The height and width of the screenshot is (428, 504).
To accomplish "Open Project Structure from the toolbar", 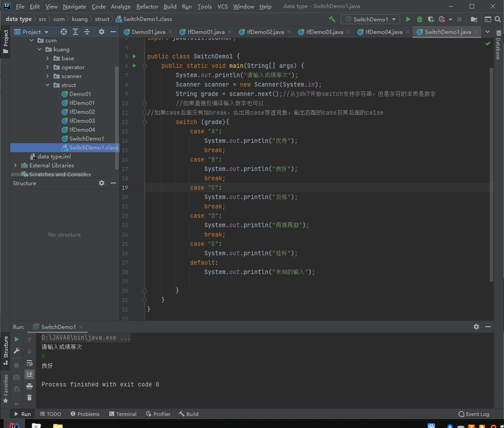I will [x=474, y=19].
